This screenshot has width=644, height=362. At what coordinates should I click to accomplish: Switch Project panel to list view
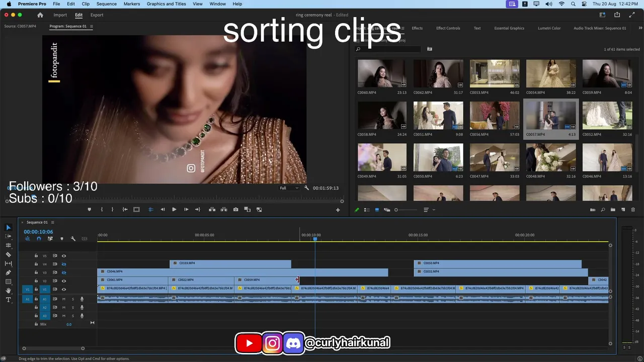point(367,210)
